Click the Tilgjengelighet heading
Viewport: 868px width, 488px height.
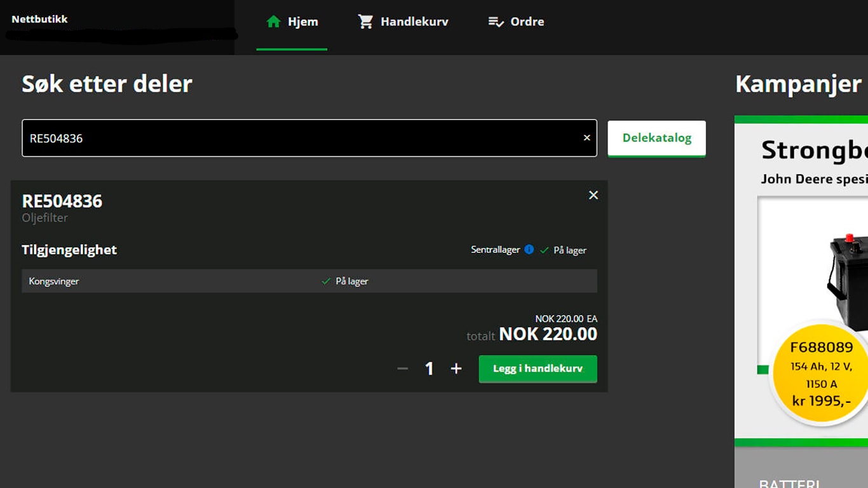[69, 250]
